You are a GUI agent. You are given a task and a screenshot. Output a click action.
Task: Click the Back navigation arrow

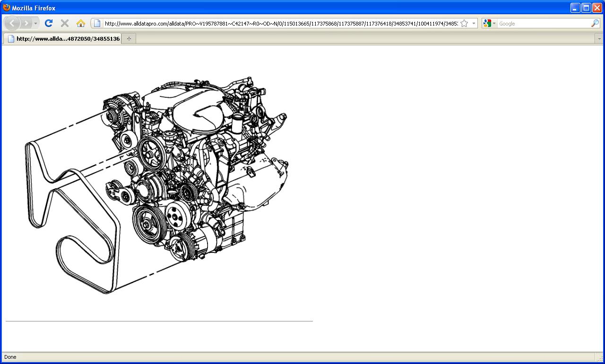(12, 23)
